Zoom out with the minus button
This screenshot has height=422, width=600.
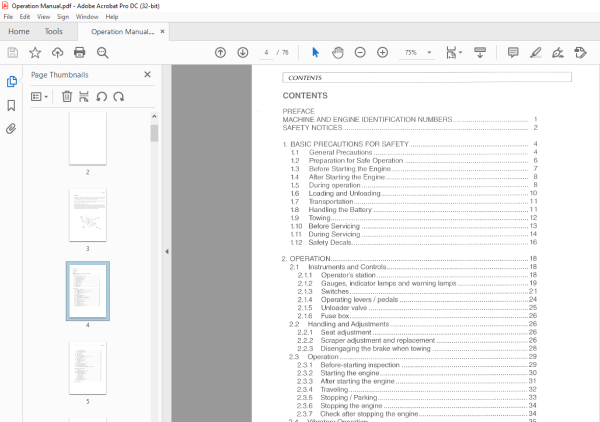coord(360,52)
